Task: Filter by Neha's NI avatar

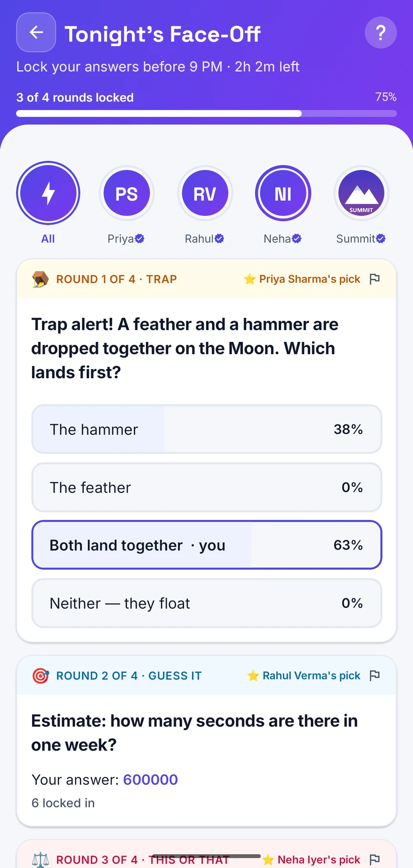Action: (x=283, y=193)
